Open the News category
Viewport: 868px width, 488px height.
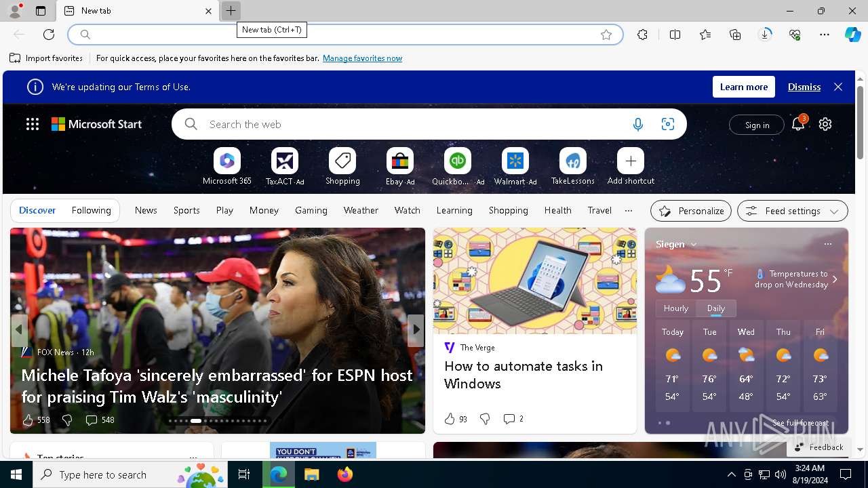pyautogui.click(x=146, y=211)
